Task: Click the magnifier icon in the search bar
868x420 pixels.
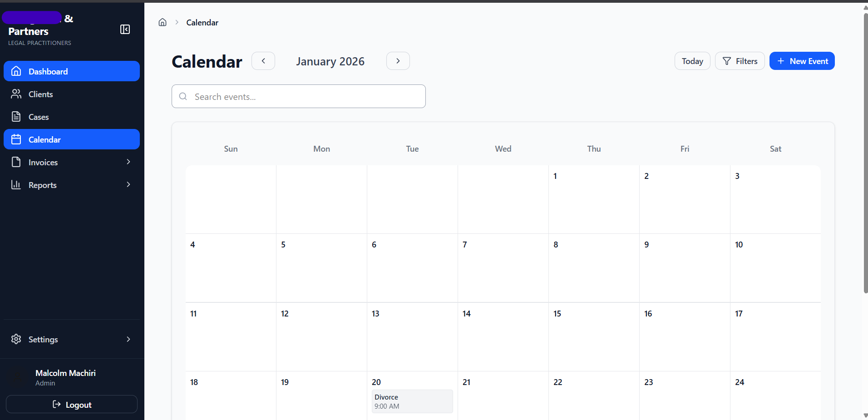Action: pyautogui.click(x=183, y=96)
